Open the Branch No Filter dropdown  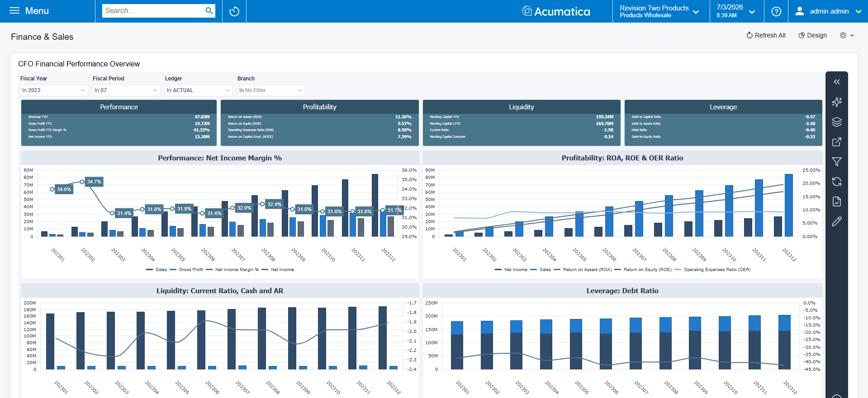pos(271,90)
